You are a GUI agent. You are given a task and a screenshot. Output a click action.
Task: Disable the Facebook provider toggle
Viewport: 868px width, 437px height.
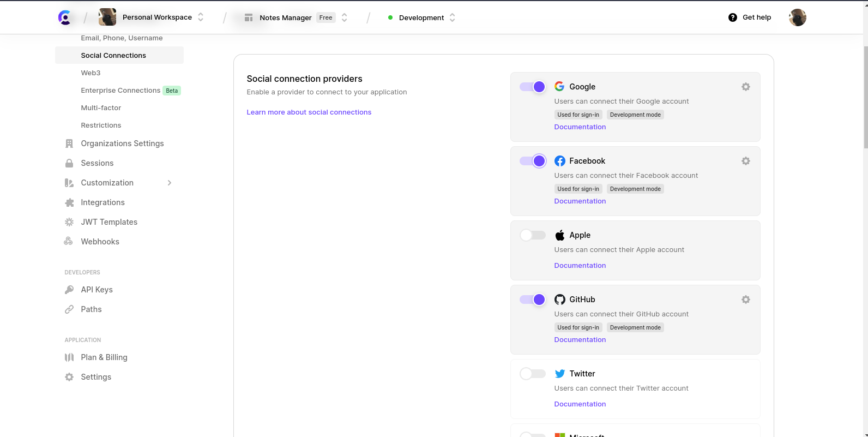pos(533,161)
